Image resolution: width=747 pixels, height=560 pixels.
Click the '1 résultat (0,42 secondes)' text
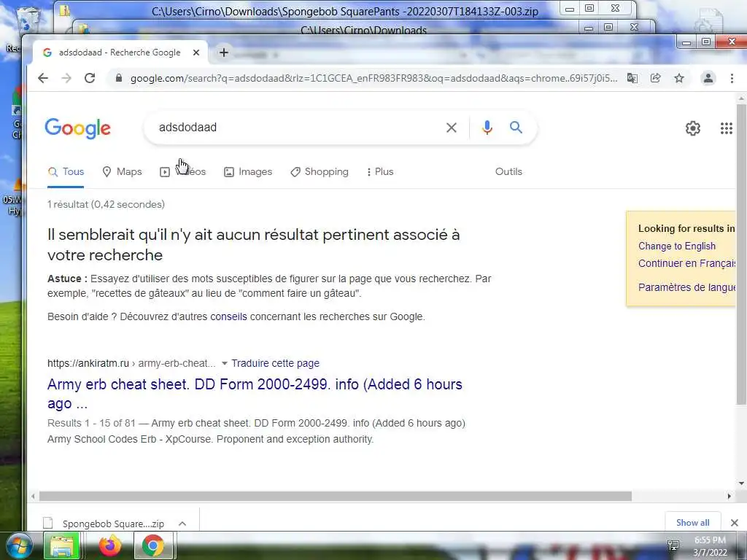point(106,204)
